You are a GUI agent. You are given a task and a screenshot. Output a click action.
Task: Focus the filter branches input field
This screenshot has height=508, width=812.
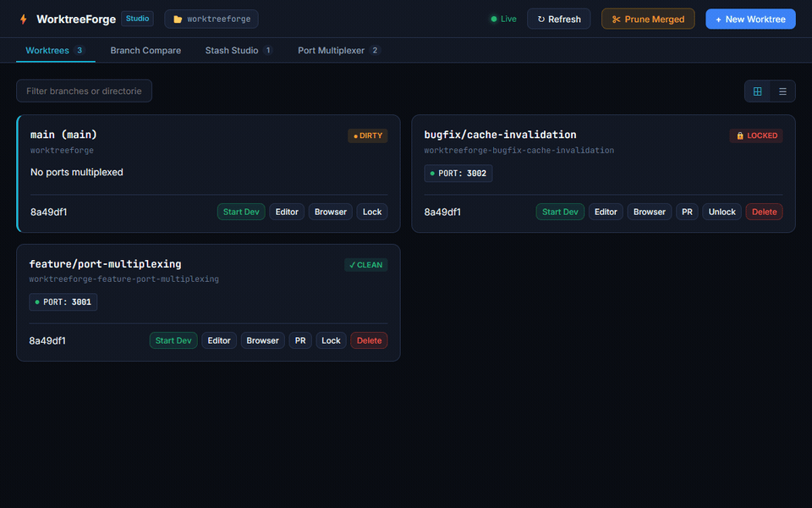84,91
